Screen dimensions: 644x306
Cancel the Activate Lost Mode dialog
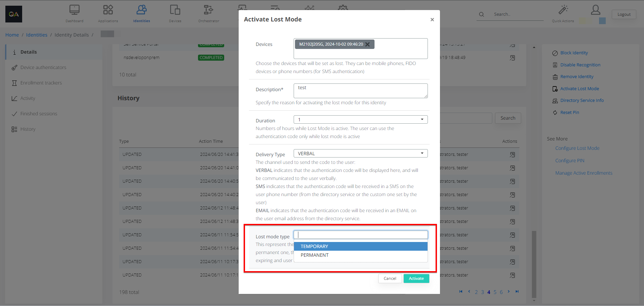tap(390, 279)
